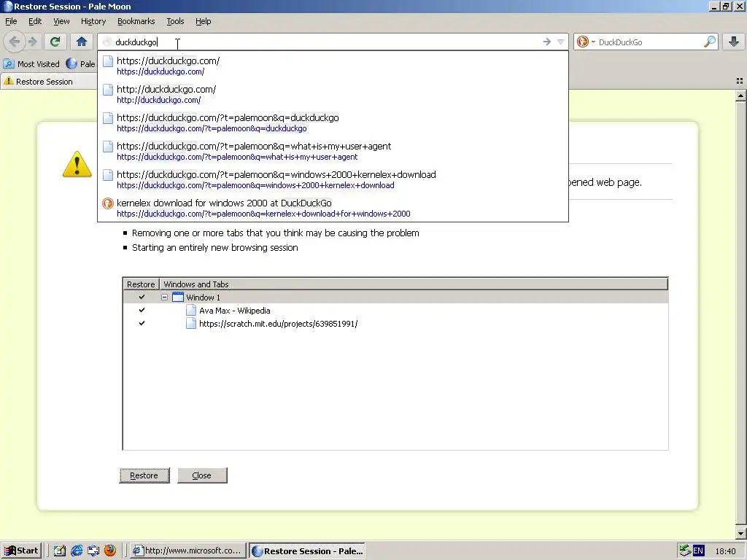
Task: Click the Windows and Tabs column header
Action: 414,284
